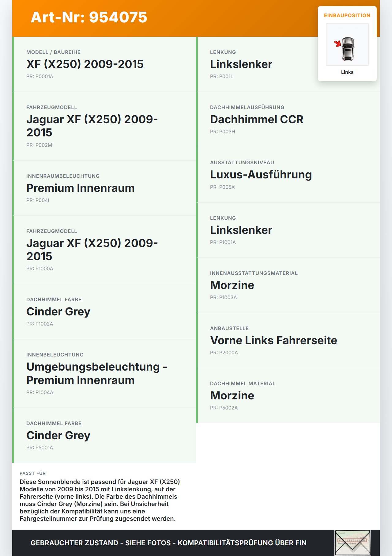Click Jaguar XF entry with PR P1000A
392x556 pixels.
point(92,249)
